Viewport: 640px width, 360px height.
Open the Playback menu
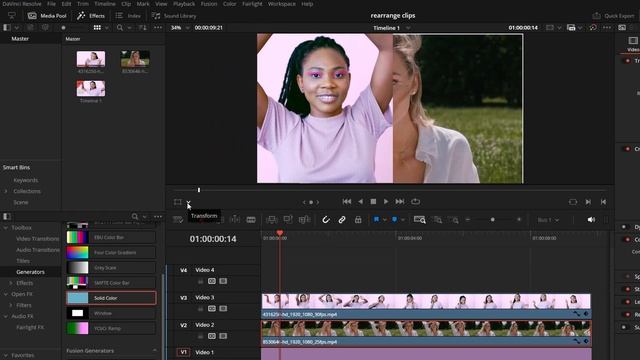coord(184,4)
